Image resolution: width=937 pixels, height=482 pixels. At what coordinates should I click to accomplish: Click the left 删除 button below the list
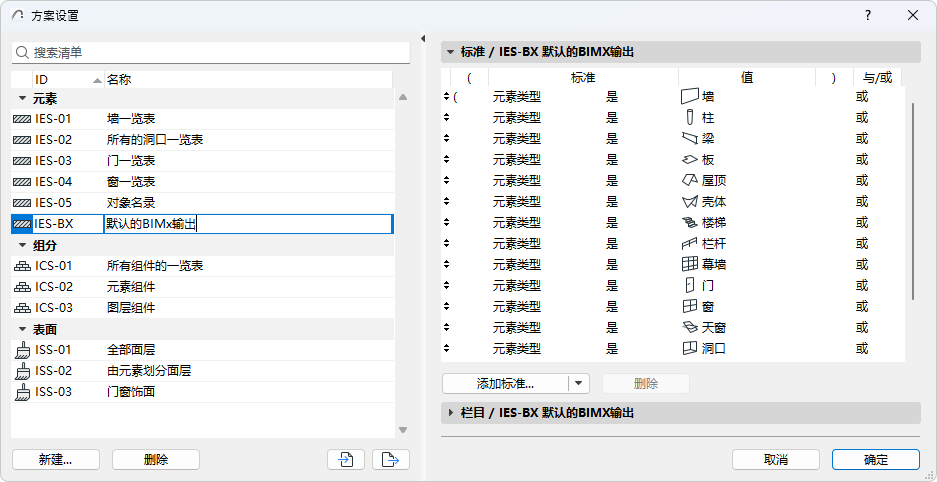pyautogui.click(x=156, y=459)
